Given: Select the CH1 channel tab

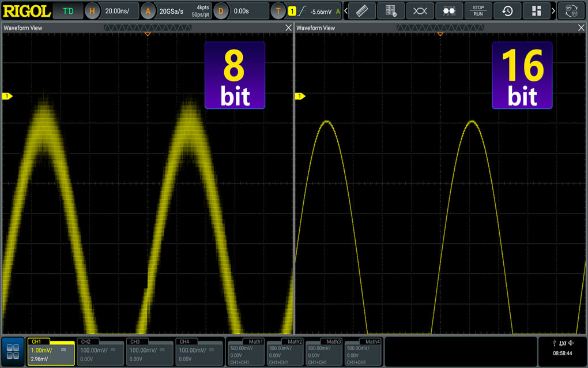Looking at the screenshot, I should click(x=51, y=351).
